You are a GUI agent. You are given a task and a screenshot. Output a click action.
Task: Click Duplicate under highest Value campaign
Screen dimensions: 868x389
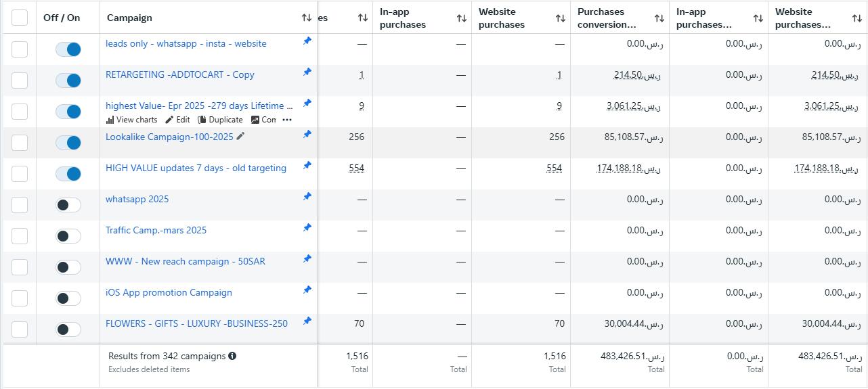pos(220,120)
